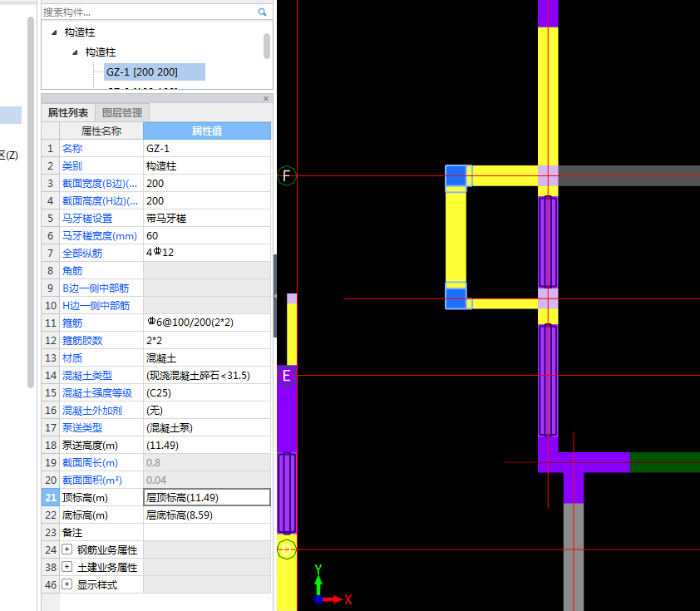
Task: Click the 角筋 property name link
Action: 72,270
